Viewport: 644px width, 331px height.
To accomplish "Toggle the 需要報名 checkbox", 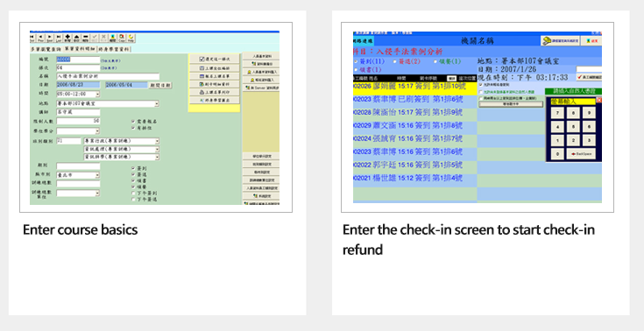I will pyautogui.click(x=133, y=122).
